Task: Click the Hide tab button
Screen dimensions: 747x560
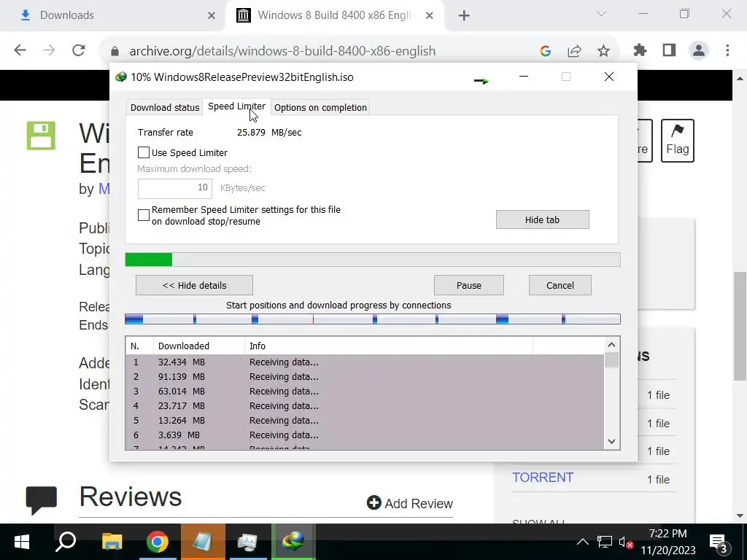Action: [x=542, y=219]
